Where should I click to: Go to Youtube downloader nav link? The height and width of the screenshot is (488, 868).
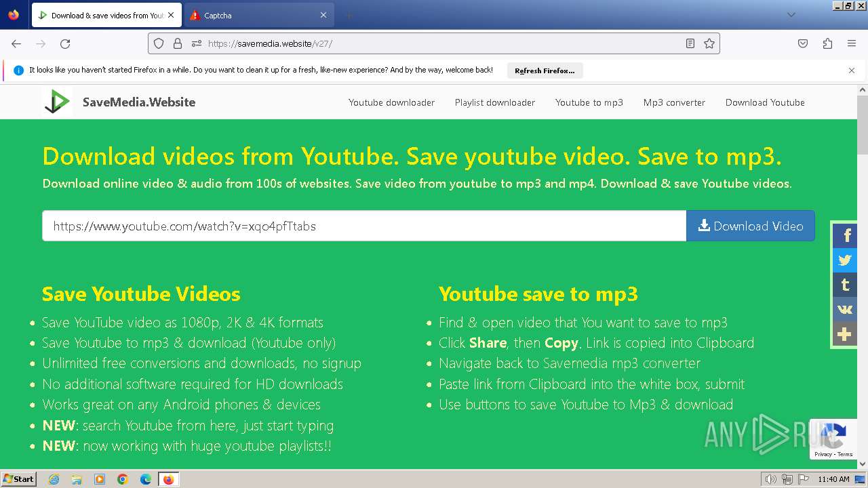[391, 102]
